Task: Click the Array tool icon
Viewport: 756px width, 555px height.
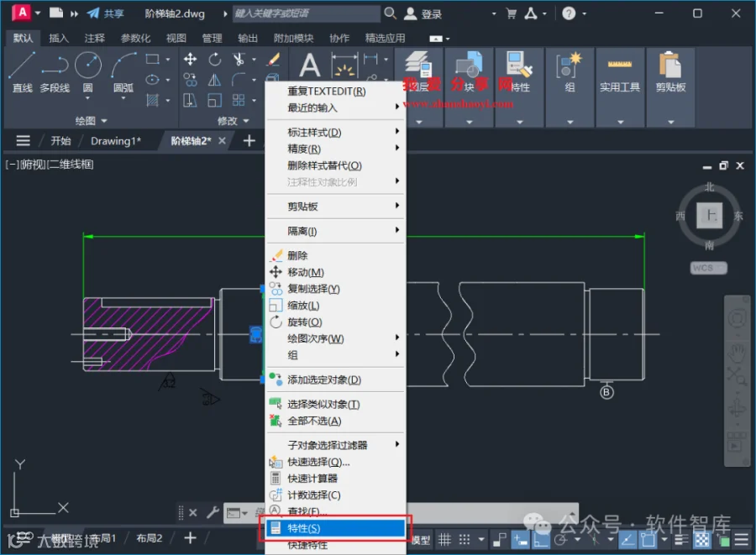Action: click(239, 100)
